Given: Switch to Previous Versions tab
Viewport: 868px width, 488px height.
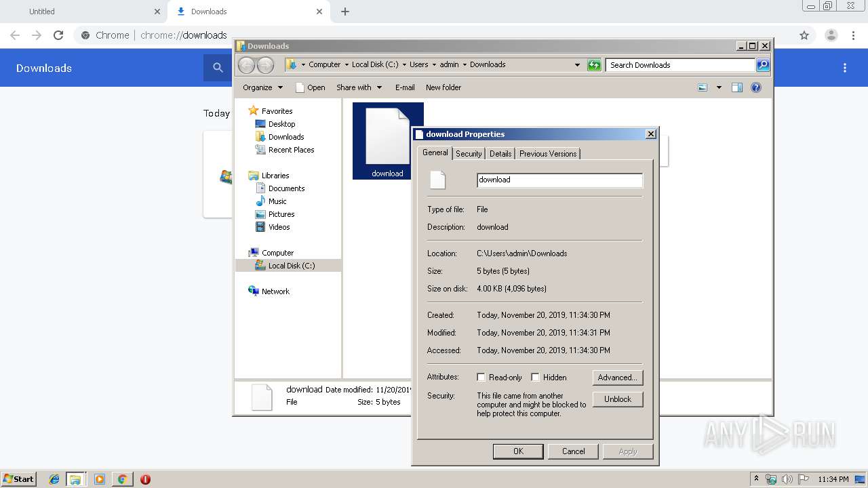Looking at the screenshot, I should click(x=548, y=154).
